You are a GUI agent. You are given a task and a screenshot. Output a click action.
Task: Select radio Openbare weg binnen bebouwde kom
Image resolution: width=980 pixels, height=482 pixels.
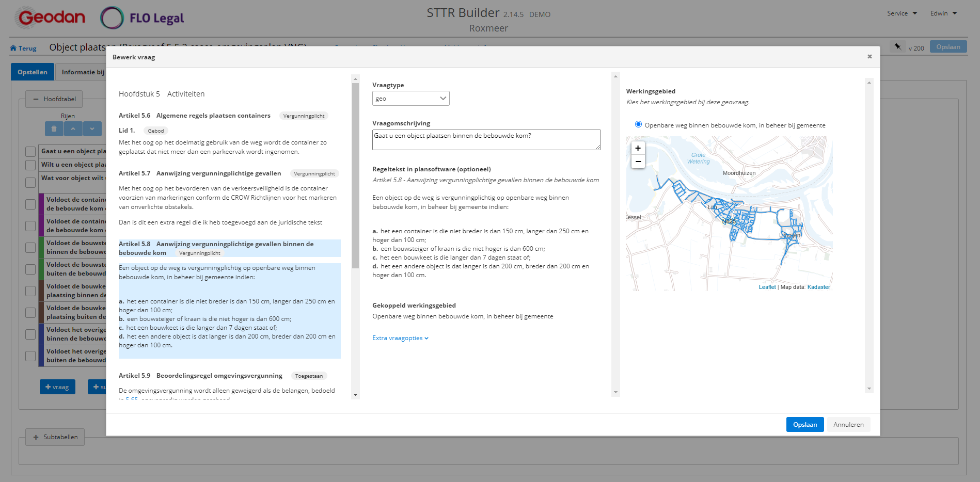click(x=638, y=124)
